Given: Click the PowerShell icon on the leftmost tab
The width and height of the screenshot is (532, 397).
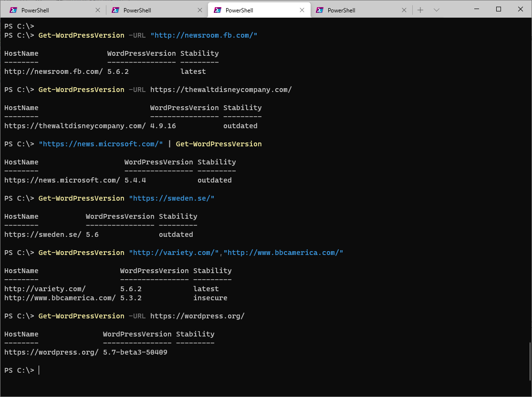Looking at the screenshot, I should [x=13, y=10].
